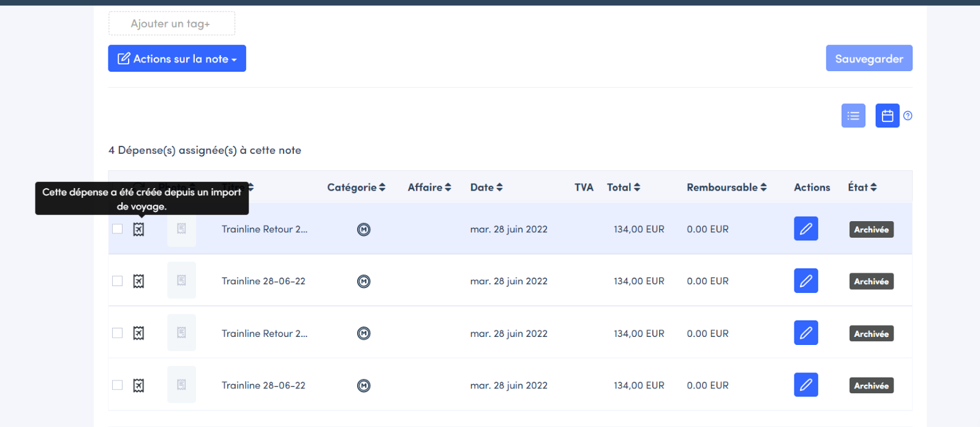Sort by the Affaire column
Image resolution: width=980 pixels, height=427 pixels.
429,187
